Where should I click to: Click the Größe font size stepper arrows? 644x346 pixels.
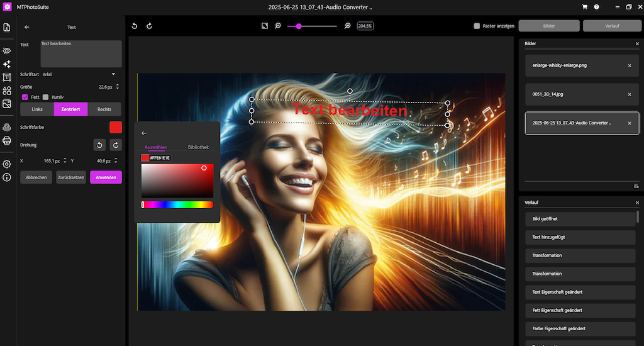[x=118, y=87]
